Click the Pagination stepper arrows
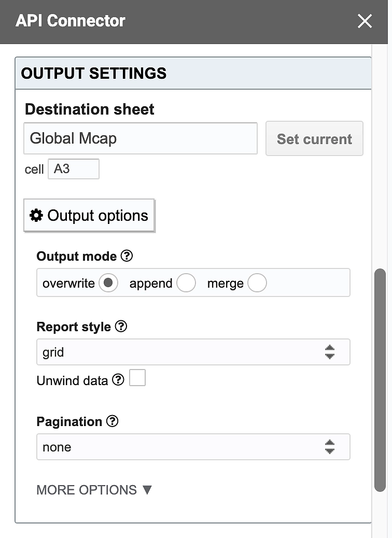This screenshot has height=538, width=392. [x=330, y=446]
